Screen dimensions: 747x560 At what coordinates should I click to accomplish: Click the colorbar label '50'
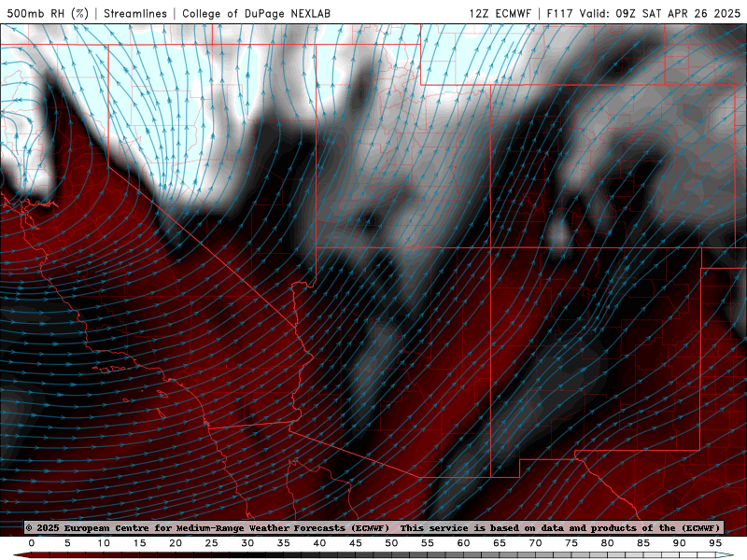pyautogui.click(x=391, y=543)
